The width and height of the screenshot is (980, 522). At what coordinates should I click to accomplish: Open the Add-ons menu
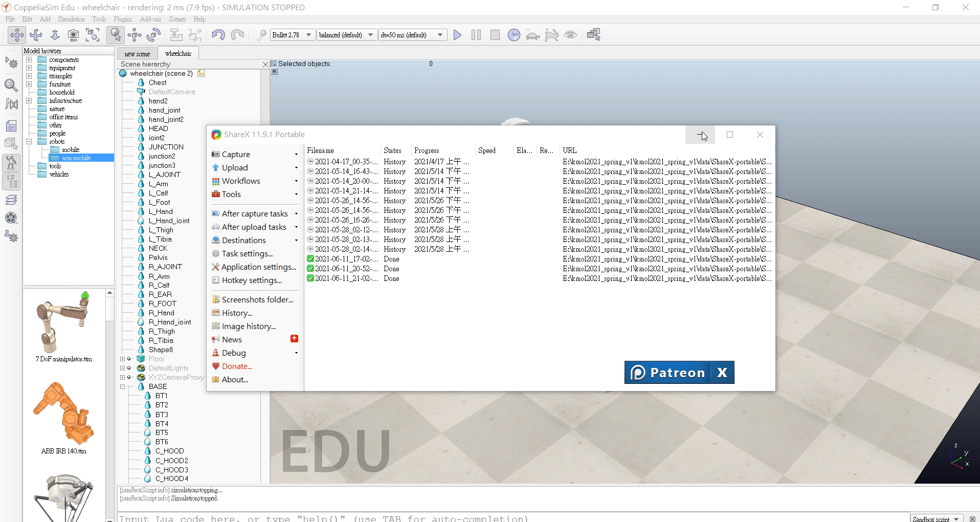click(x=150, y=19)
